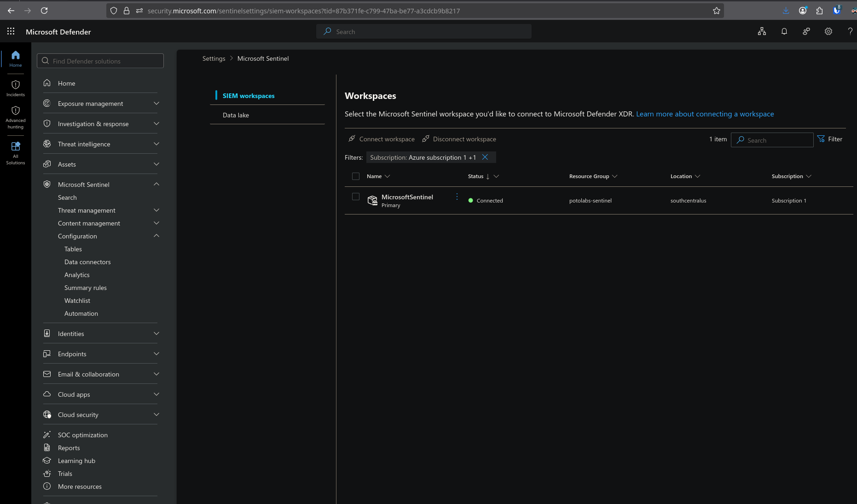This screenshot has width=857, height=504.
Task: Open More resources in the sidebar
Action: (x=80, y=487)
